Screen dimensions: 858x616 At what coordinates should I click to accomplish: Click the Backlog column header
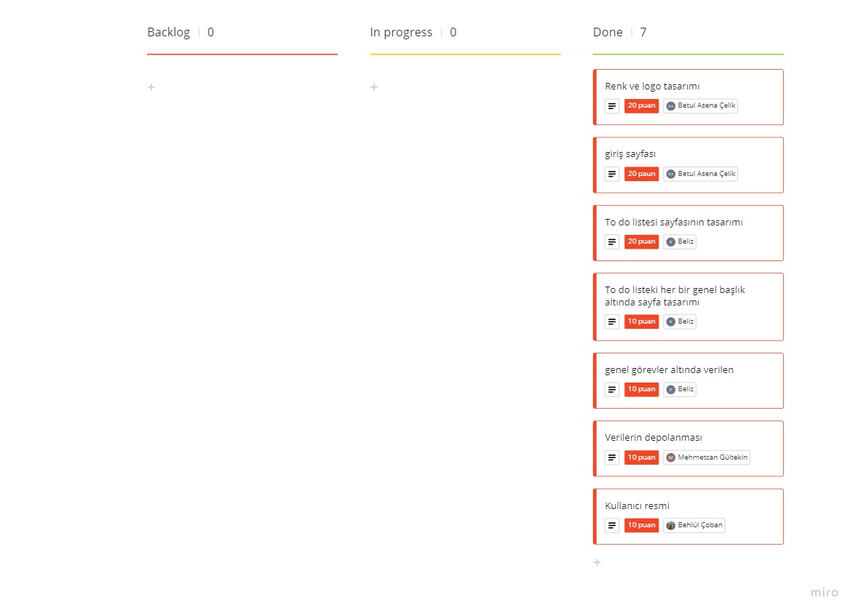coord(168,32)
